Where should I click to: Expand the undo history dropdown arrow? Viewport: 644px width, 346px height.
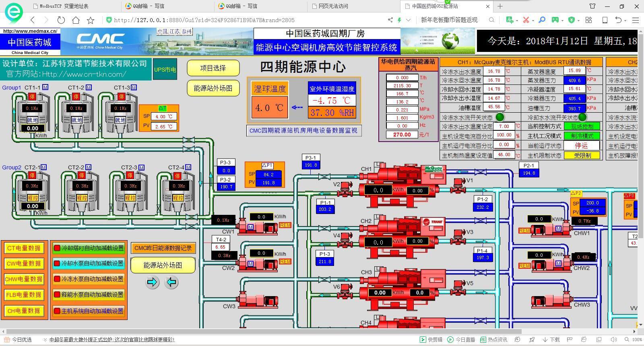(625, 20)
